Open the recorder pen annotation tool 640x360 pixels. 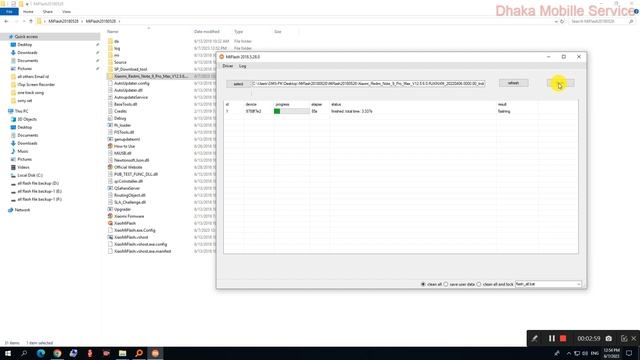(x=534, y=338)
